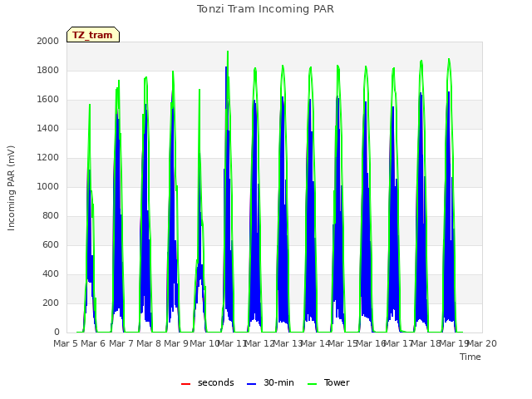Click the Time axis label
The height and width of the screenshot is (399, 532).
(x=470, y=357)
